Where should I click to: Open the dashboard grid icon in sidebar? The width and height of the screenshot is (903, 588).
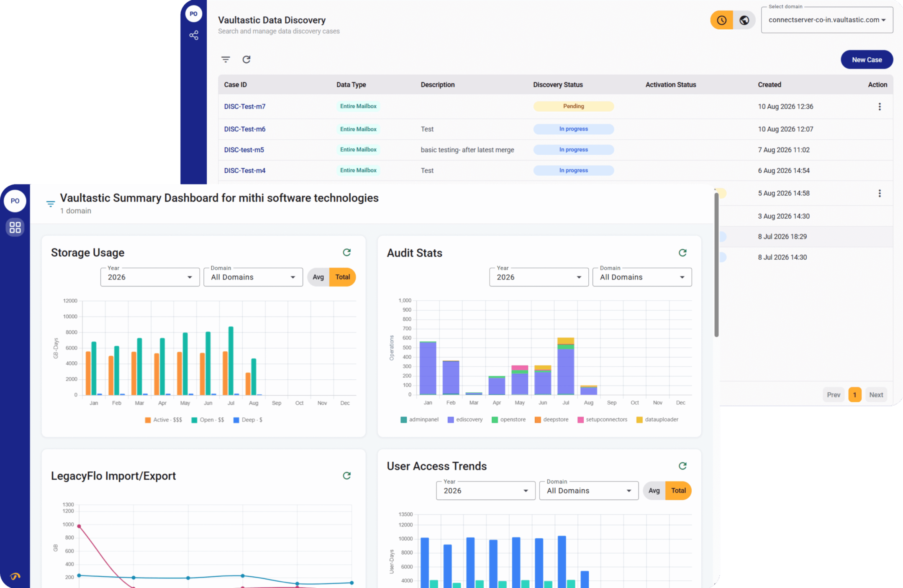(15, 227)
